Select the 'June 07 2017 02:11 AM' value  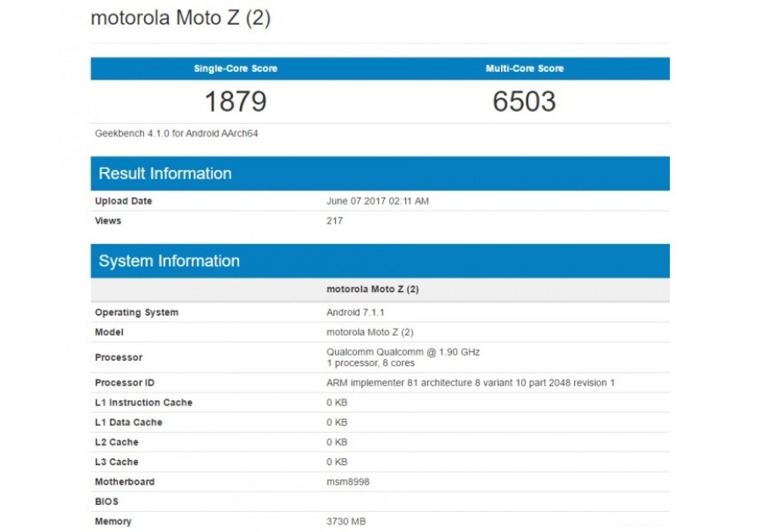377,201
